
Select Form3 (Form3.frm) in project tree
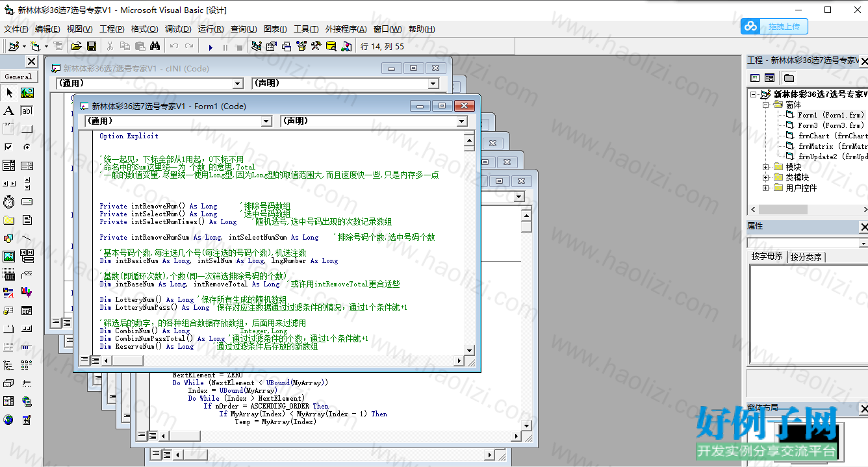coord(831,125)
